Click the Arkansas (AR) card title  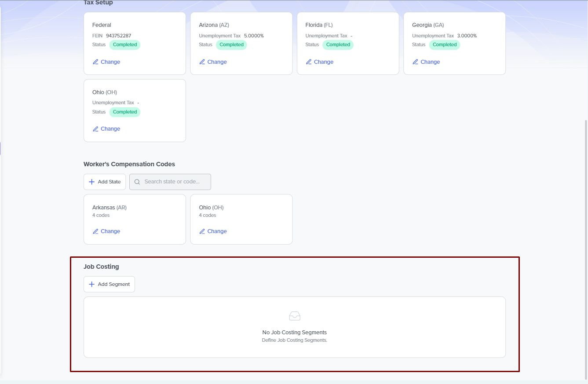coord(110,208)
